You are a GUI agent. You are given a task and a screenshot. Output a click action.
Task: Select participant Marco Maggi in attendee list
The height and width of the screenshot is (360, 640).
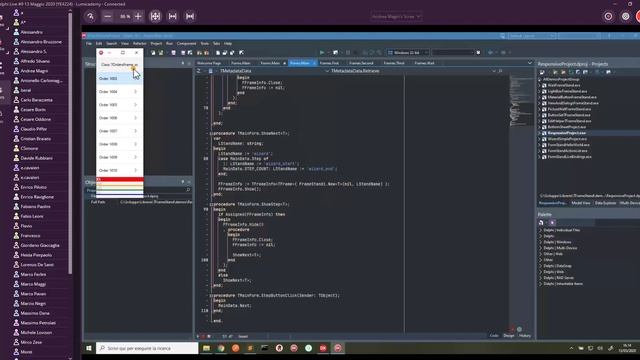(x=33, y=284)
